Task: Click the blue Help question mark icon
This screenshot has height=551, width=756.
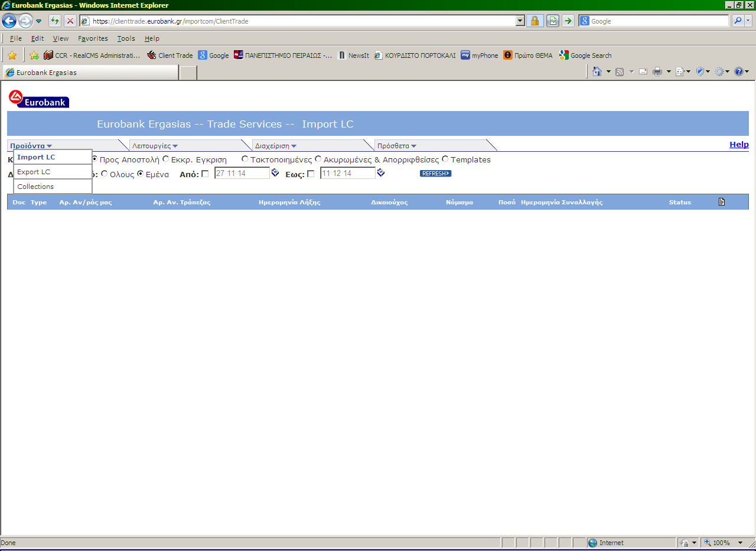Action: (x=738, y=71)
